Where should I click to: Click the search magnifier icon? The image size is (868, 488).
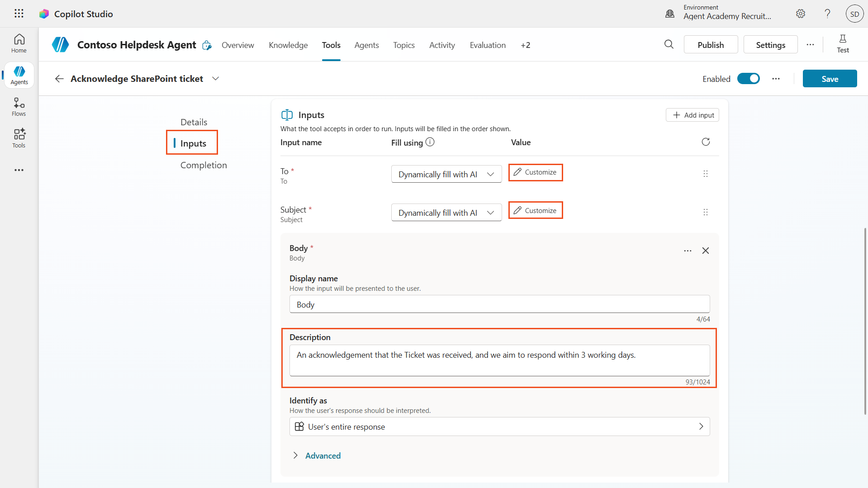[x=669, y=44]
